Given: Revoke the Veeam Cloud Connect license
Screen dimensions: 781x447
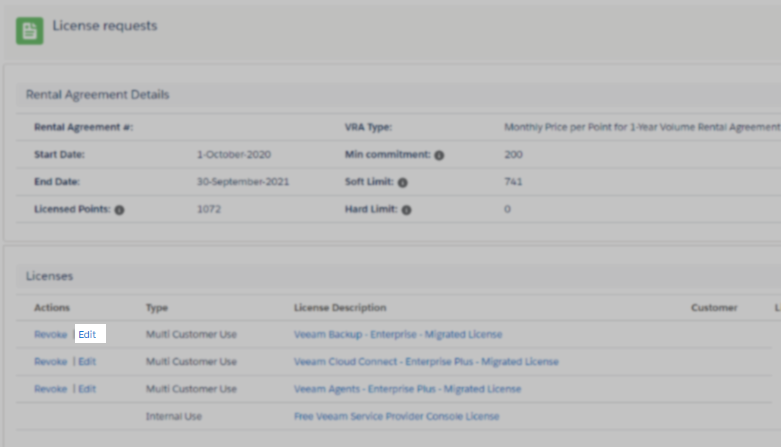Looking at the screenshot, I should pyautogui.click(x=50, y=362).
